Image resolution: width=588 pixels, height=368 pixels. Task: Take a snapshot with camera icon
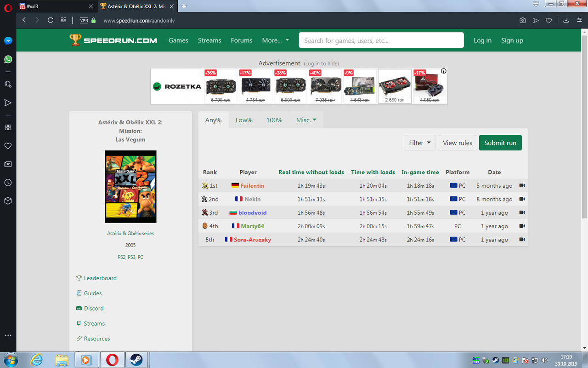tap(523, 20)
